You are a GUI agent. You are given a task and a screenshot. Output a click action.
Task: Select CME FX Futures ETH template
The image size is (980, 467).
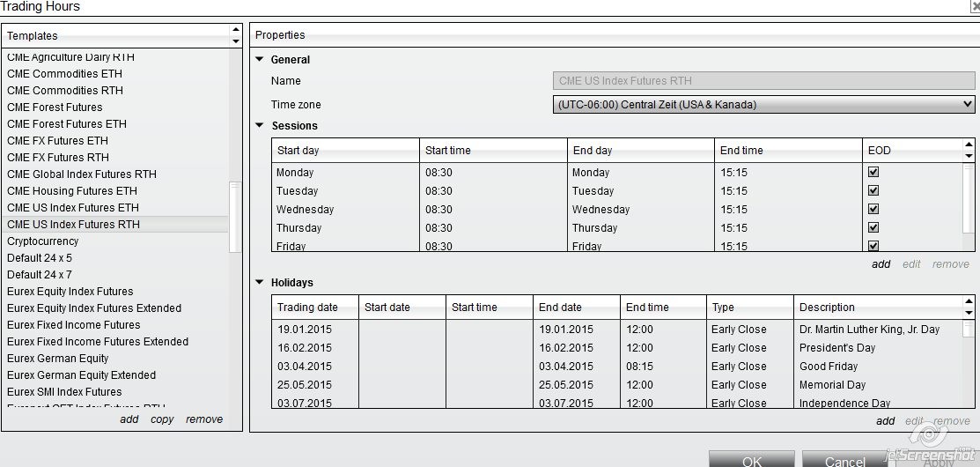57,141
